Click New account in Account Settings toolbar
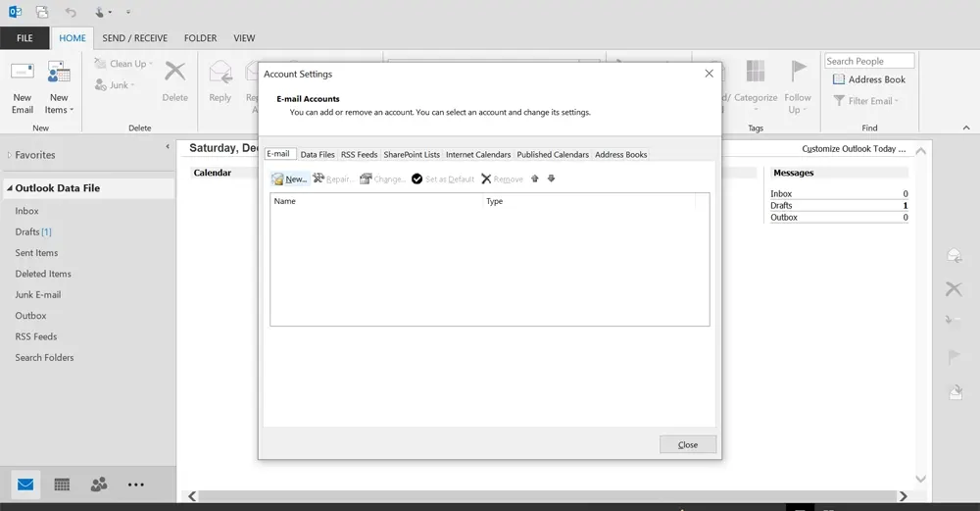980x511 pixels. tap(290, 179)
